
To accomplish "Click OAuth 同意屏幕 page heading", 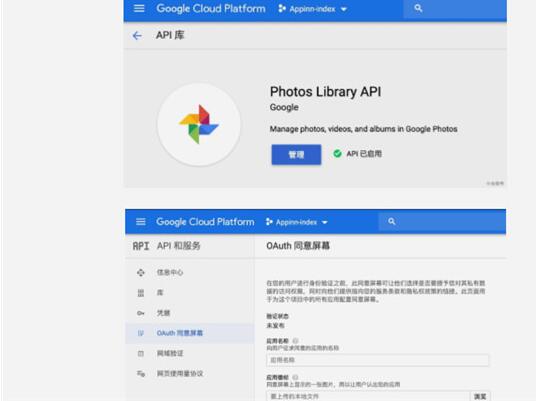I will pyautogui.click(x=298, y=246).
